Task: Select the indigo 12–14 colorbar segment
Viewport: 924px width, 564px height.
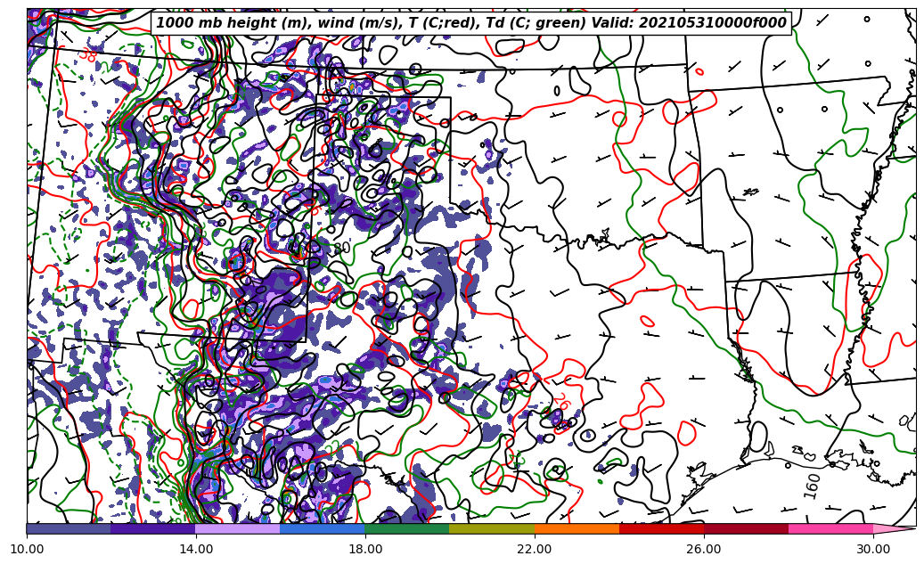Action: tap(153, 528)
